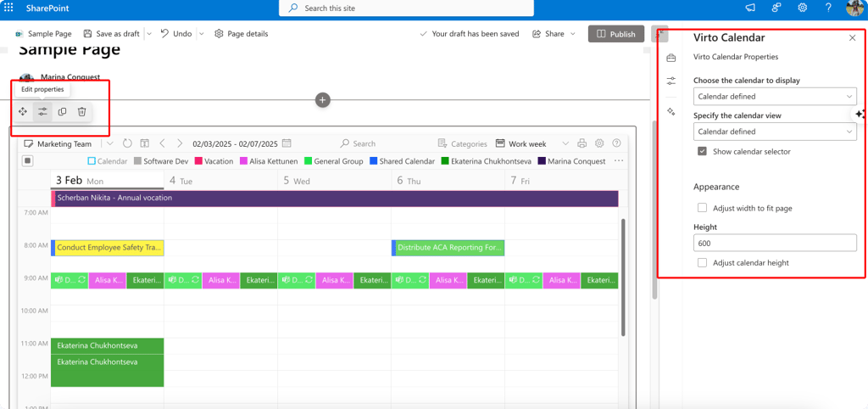Click the Search this site box

click(406, 8)
